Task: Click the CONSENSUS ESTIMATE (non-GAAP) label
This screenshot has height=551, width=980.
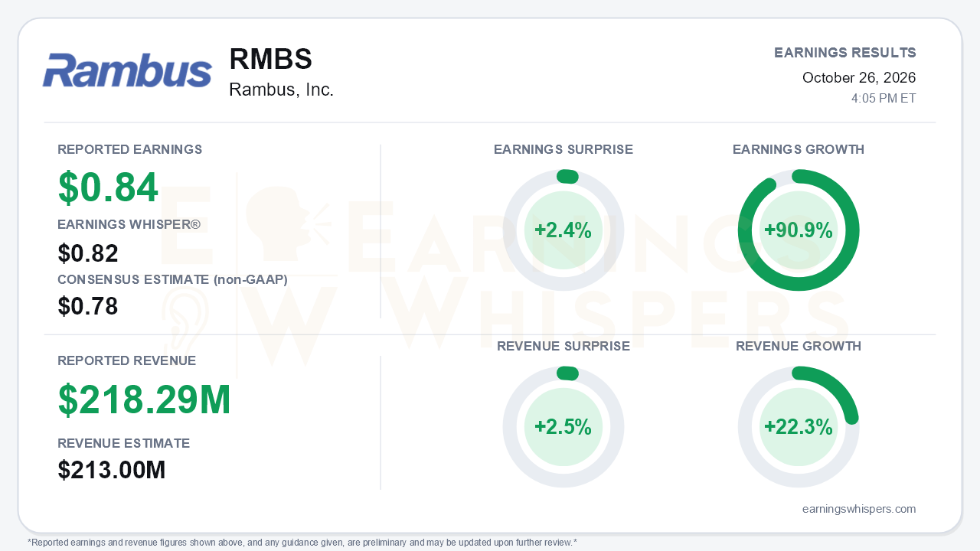Action: (x=172, y=279)
